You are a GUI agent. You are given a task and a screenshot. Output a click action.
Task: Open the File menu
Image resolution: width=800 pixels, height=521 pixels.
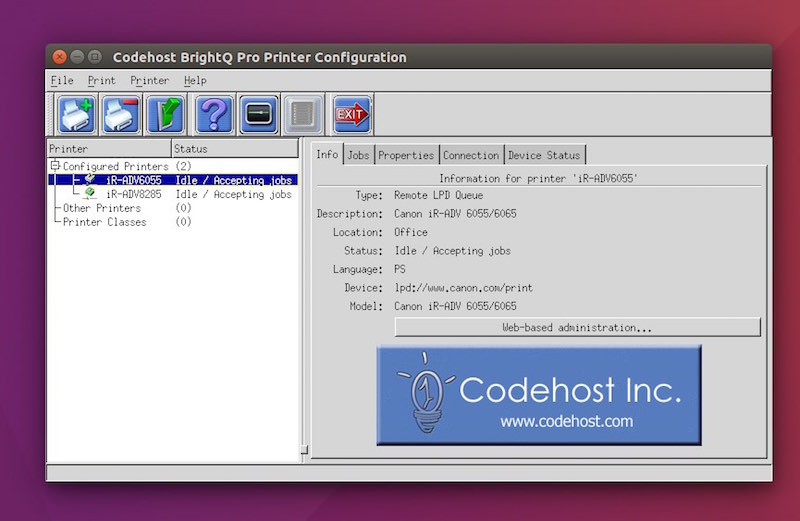62,80
